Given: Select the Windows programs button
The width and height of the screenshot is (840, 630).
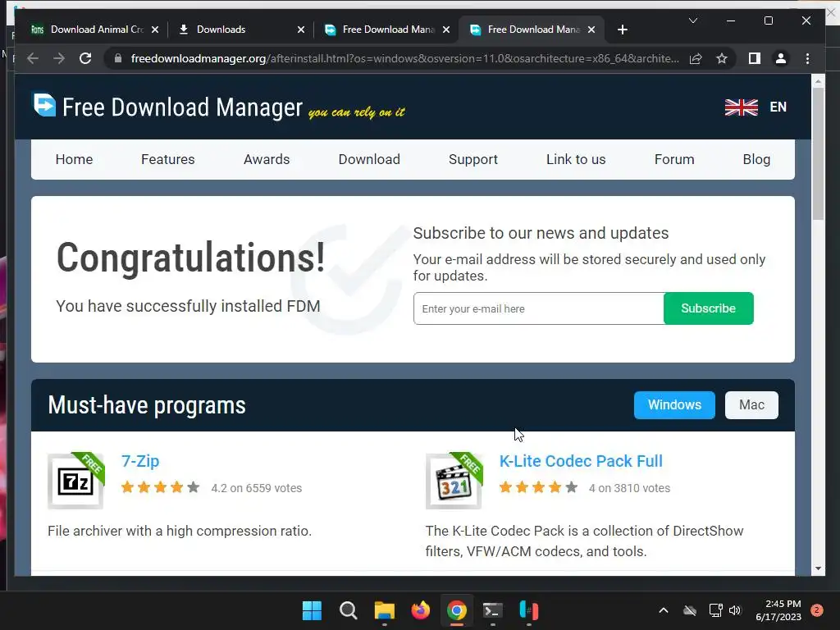Looking at the screenshot, I should pyautogui.click(x=674, y=405).
